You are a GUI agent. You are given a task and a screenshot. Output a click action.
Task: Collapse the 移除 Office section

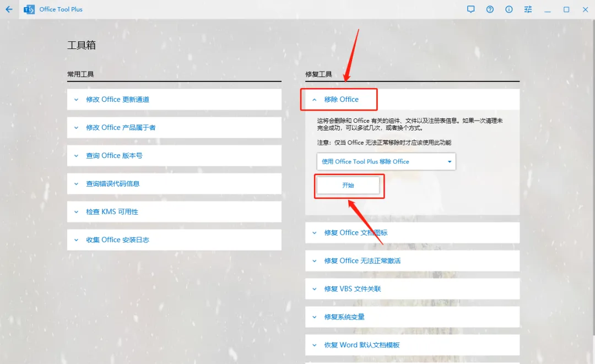pyautogui.click(x=413, y=99)
